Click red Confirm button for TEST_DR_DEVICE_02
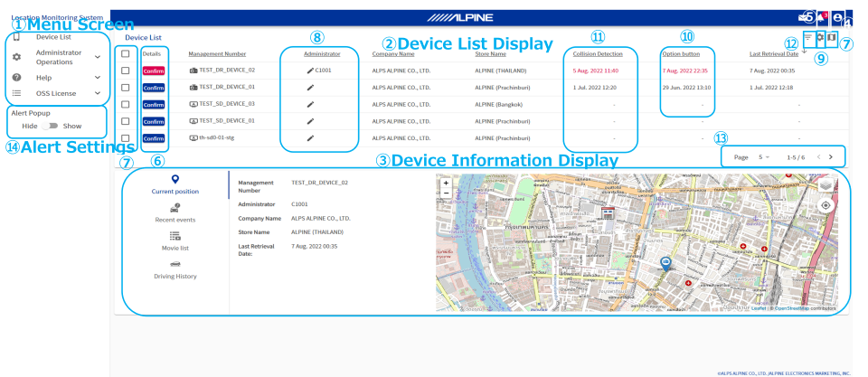This screenshot has width=868, height=377. pyautogui.click(x=154, y=71)
